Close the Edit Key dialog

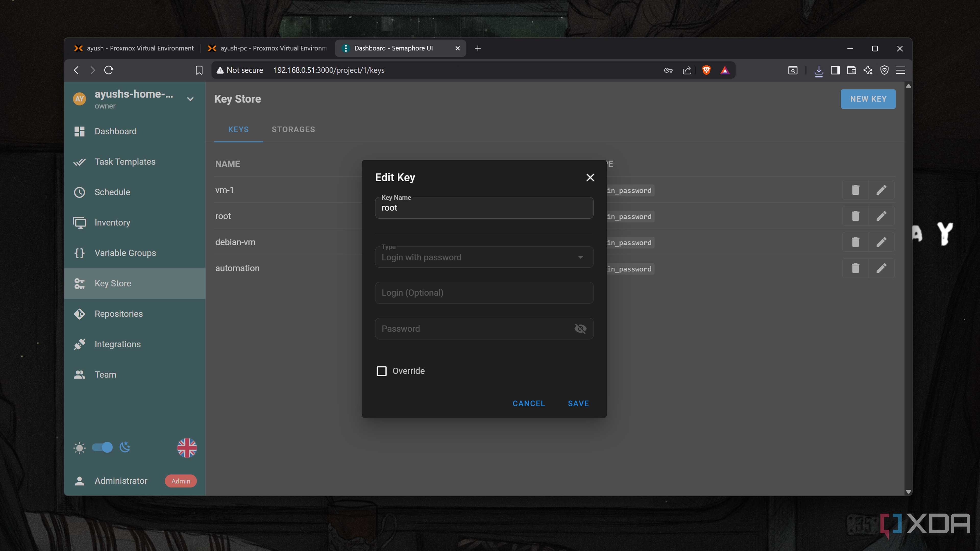(x=590, y=177)
